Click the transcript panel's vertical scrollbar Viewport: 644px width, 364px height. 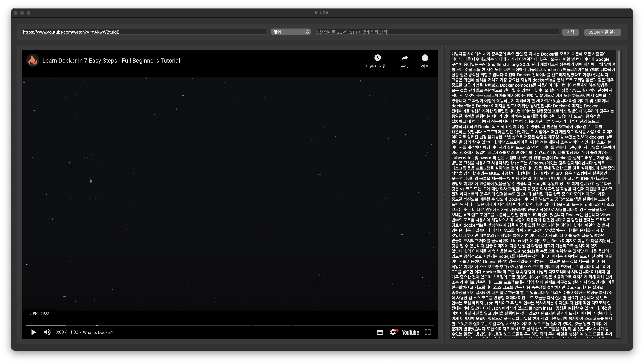[619, 118]
